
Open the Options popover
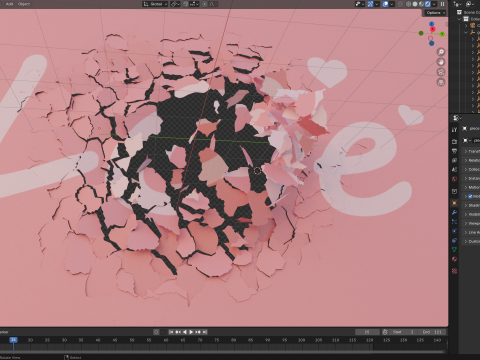tap(435, 13)
